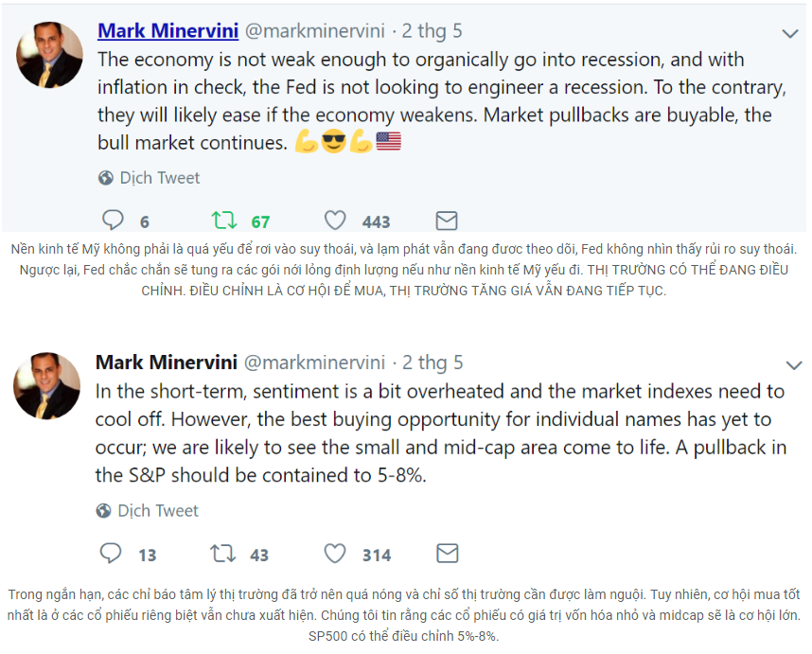The image size is (812, 654).
Task: Open Mark Minervini name in second tweet
Action: click(x=166, y=362)
